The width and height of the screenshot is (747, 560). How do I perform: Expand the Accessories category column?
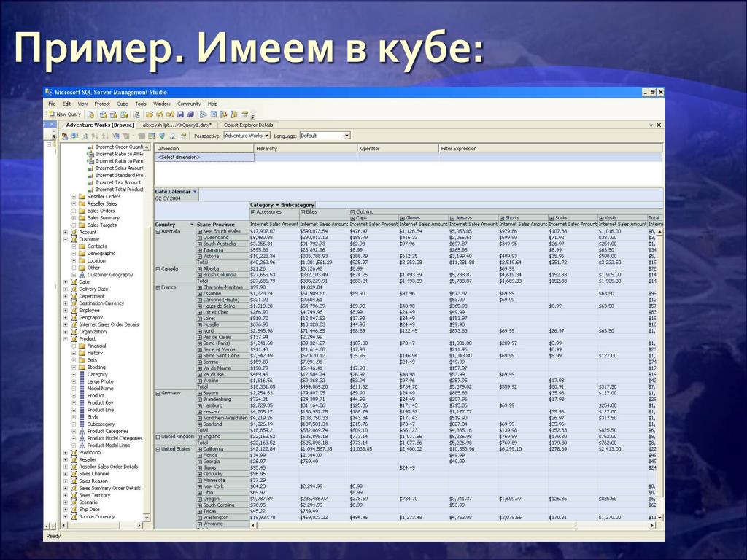point(253,212)
